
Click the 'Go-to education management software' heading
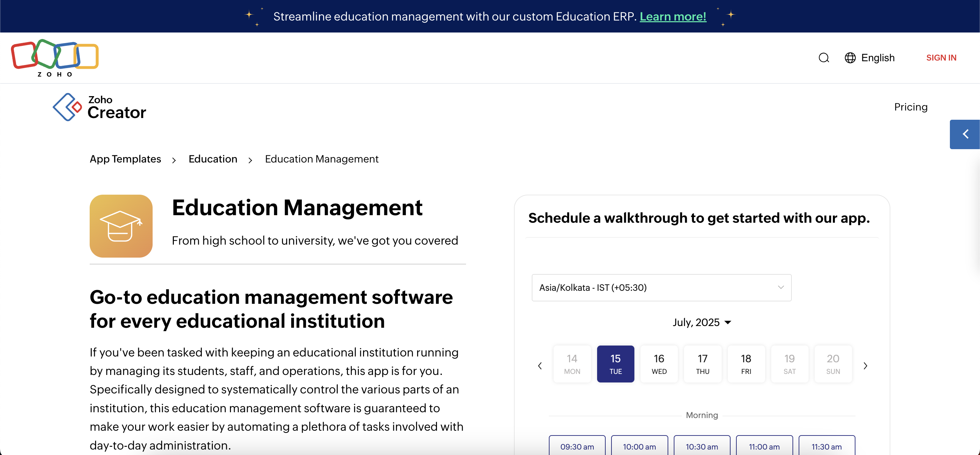271,309
